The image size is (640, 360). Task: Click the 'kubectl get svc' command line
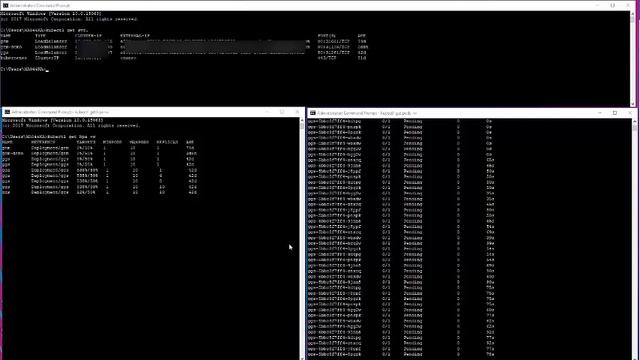coord(44,30)
